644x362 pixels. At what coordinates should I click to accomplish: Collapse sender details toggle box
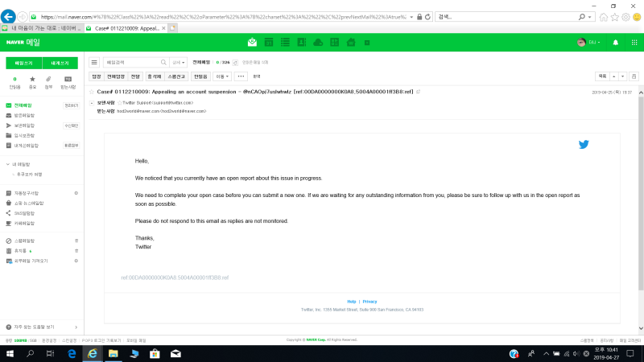[92, 103]
